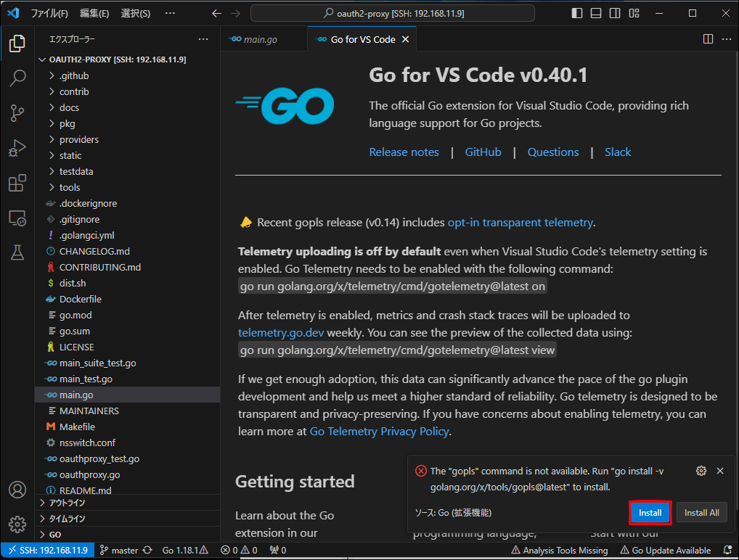Open the Testing flask icon view
The width and height of the screenshot is (739, 560).
tap(17, 252)
